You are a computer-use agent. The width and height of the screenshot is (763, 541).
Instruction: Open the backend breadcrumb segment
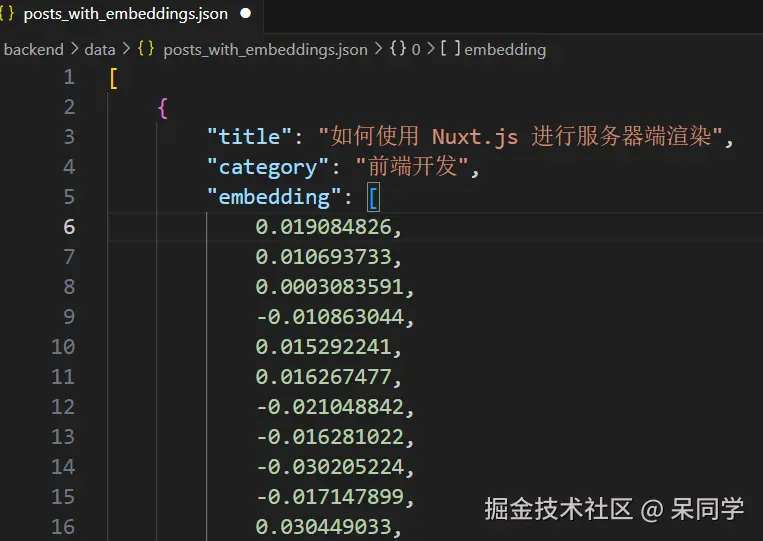[x=34, y=49]
